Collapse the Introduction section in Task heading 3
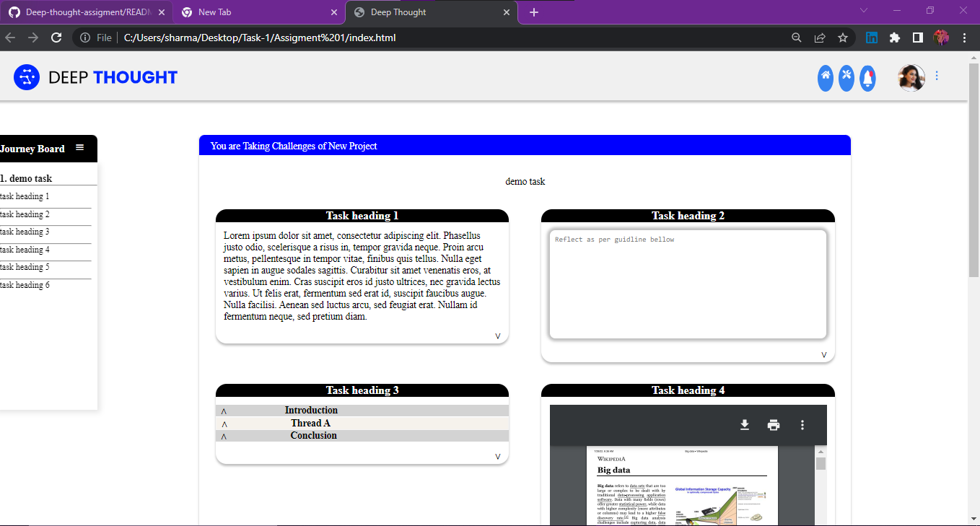This screenshot has height=526, width=980. (x=224, y=410)
